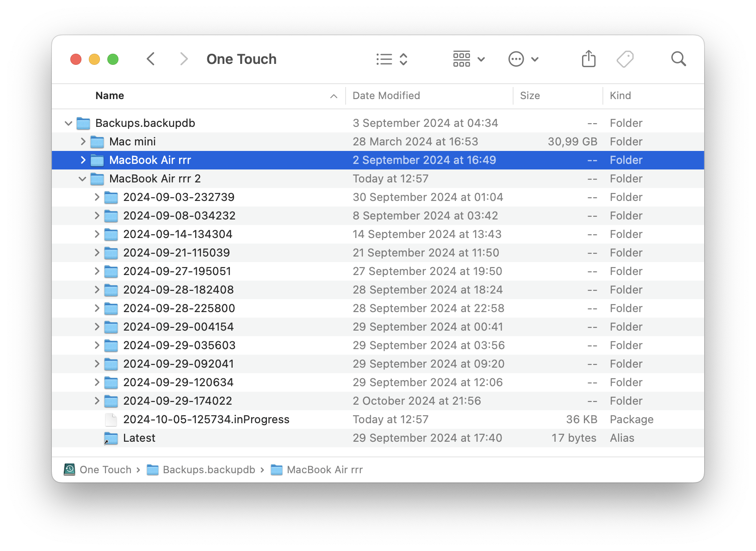Click Backups.backupdb in the path bar
This screenshot has width=756, height=551.
coord(201,470)
